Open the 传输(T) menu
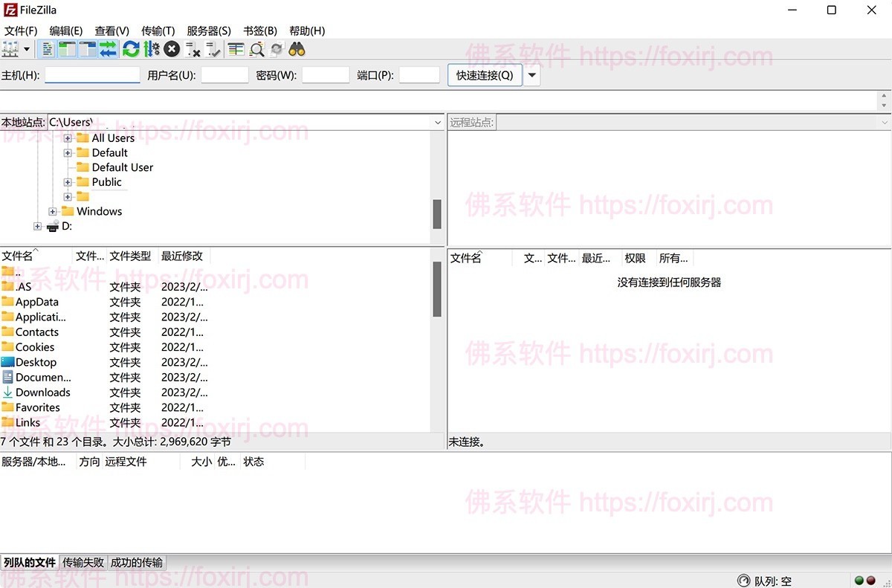892x588 pixels. point(157,30)
